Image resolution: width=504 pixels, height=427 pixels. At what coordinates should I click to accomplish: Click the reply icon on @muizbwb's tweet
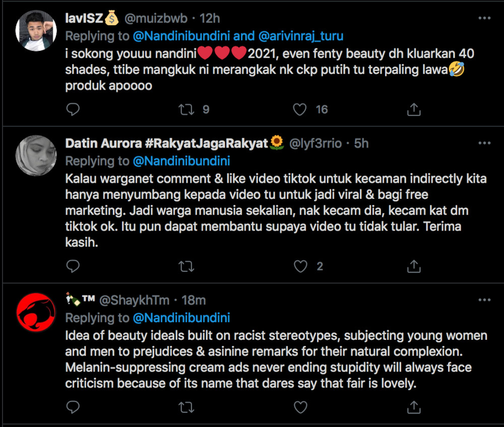[73, 109]
